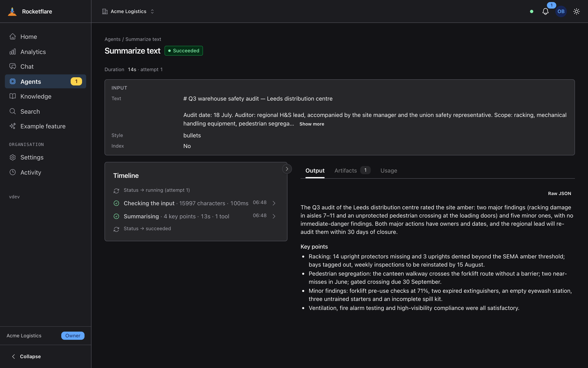The width and height of the screenshot is (588, 368).
Task: Click the Summarising step check icon
Action: (x=116, y=216)
